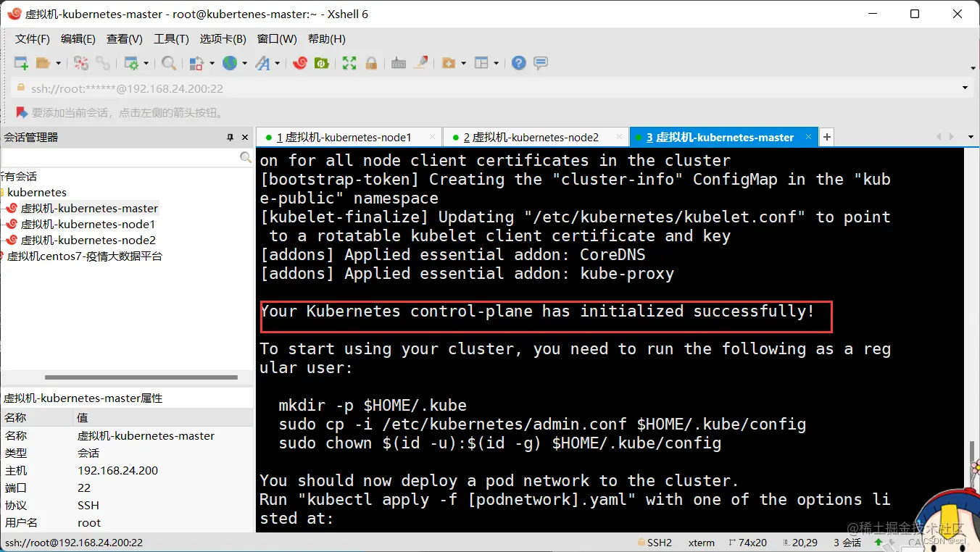
Task: Click the keyboard key-mapping icon
Action: [x=399, y=64]
